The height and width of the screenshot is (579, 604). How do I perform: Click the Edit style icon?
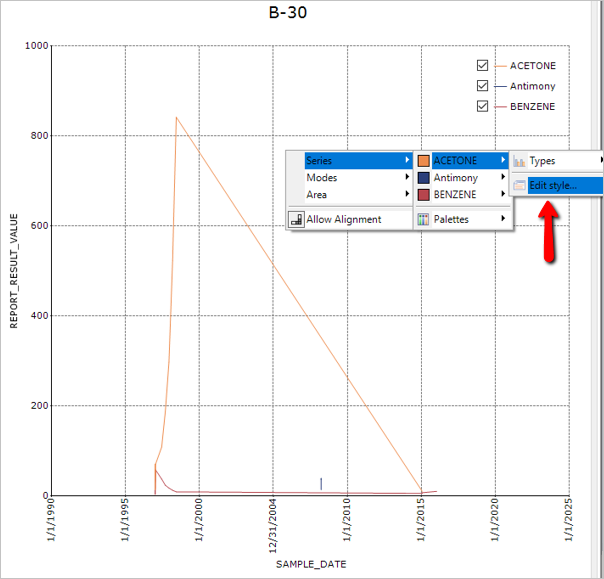pyautogui.click(x=519, y=185)
